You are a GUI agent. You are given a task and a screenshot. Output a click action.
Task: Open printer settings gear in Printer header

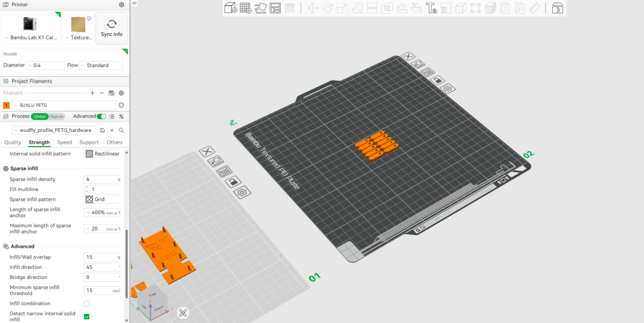click(x=121, y=5)
